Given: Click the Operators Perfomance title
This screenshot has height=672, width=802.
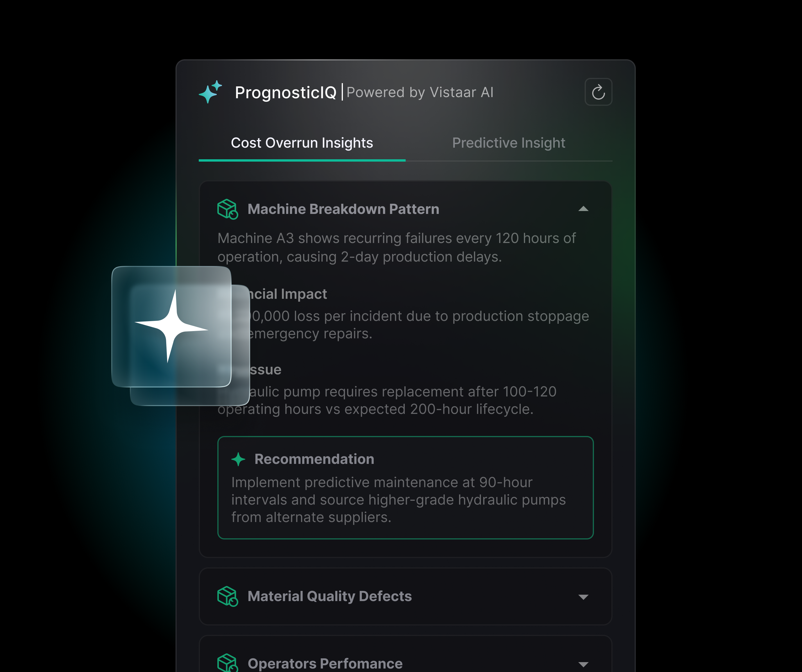Looking at the screenshot, I should click(x=325, y=664).
